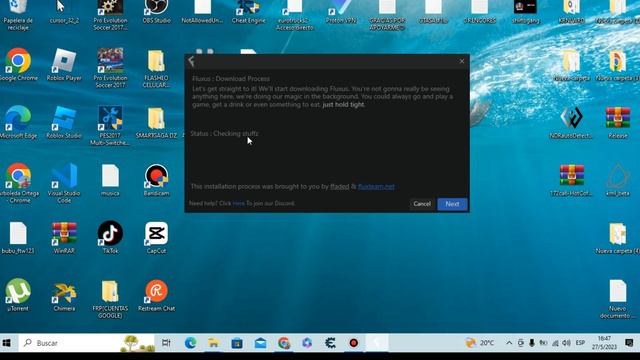Open the fluxteam.net link
640x360 pixels.
click(376, 187)
